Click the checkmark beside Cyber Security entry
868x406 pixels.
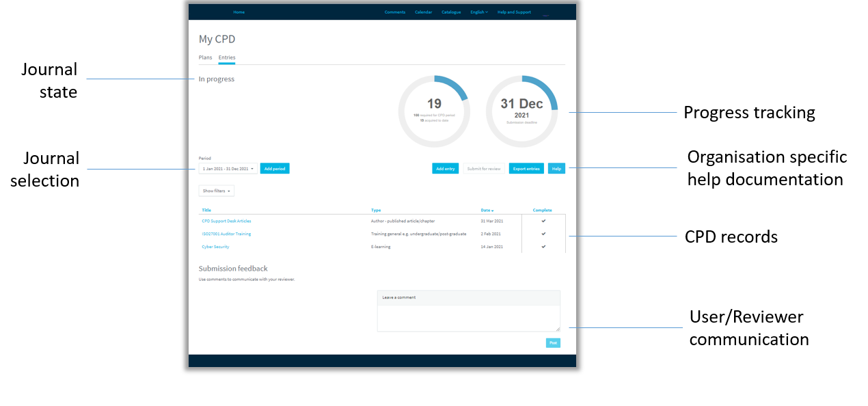pos(543,246)
